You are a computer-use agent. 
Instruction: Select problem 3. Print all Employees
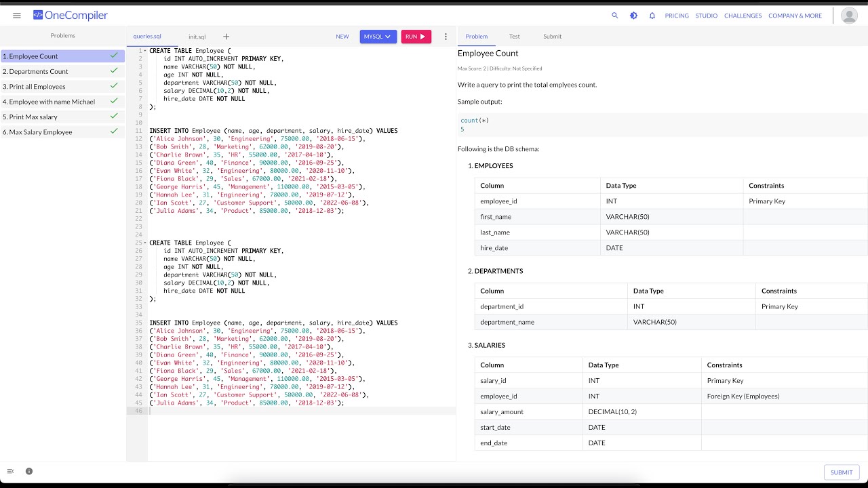[x=62, y=87]
